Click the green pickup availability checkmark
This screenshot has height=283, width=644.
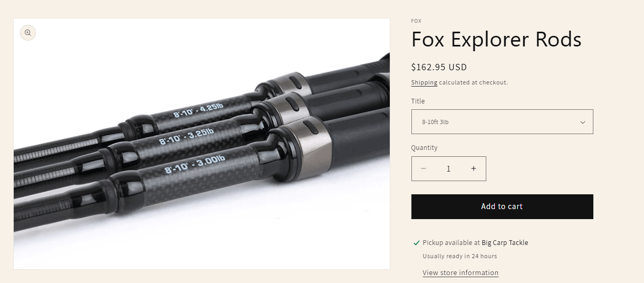(417, 243)
